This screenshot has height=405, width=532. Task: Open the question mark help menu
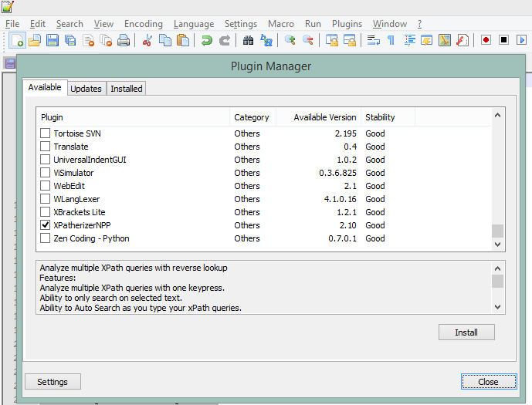pos(420,24)
